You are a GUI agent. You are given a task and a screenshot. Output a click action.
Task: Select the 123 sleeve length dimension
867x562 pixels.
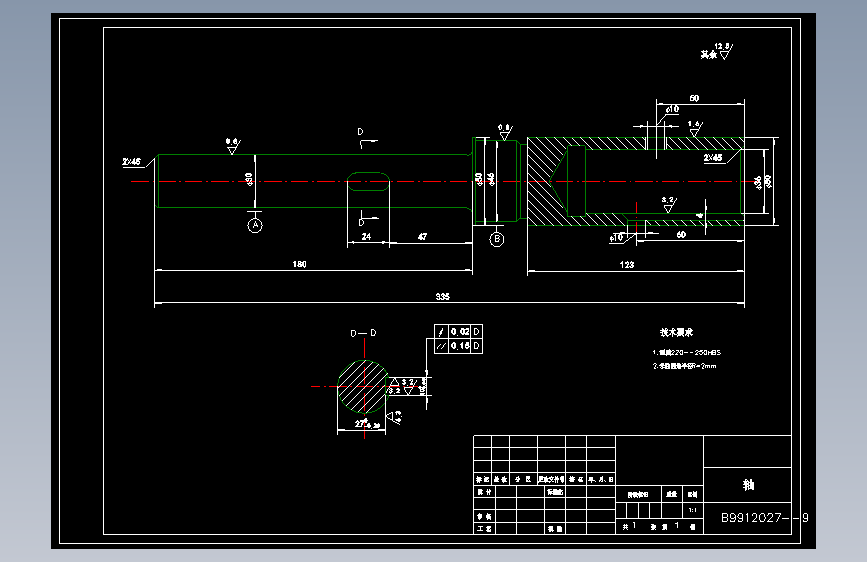(626, 265)
